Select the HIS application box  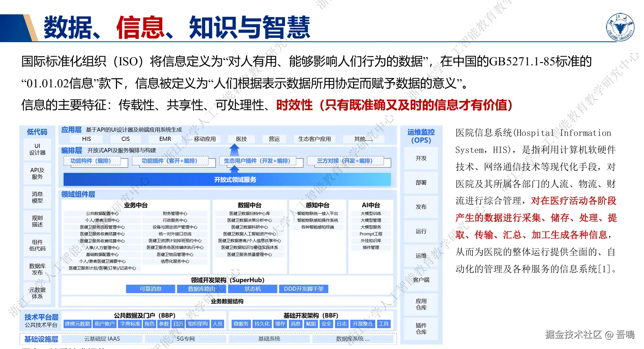click(x=87, y=139)
